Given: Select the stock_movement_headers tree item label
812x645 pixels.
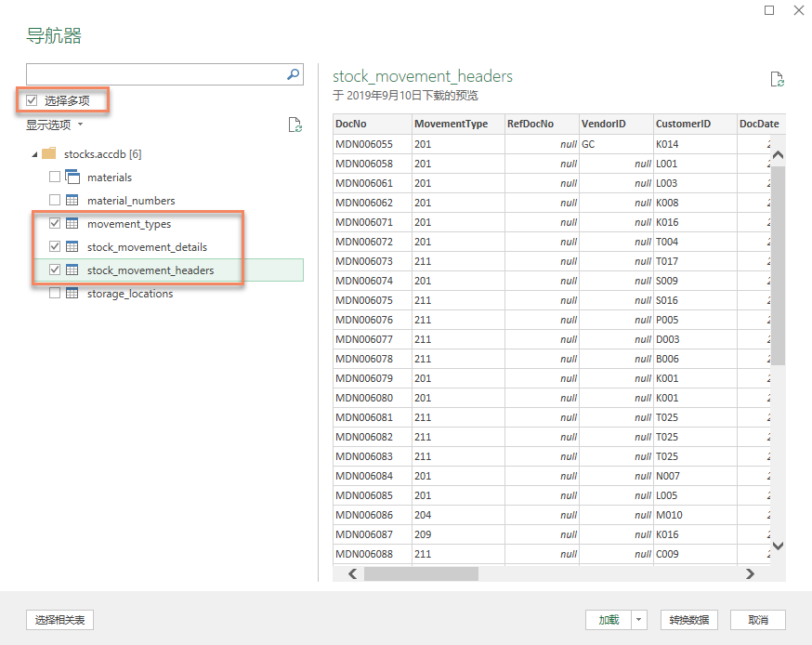Looking at the screenshot, I should pyautogui.click(x=151, y=270).
